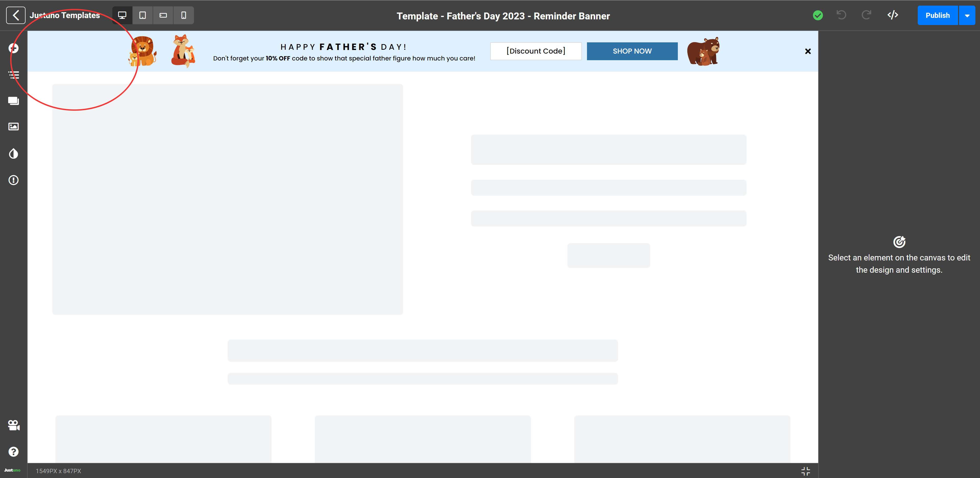Click the undo arrow

click(841, 15)
